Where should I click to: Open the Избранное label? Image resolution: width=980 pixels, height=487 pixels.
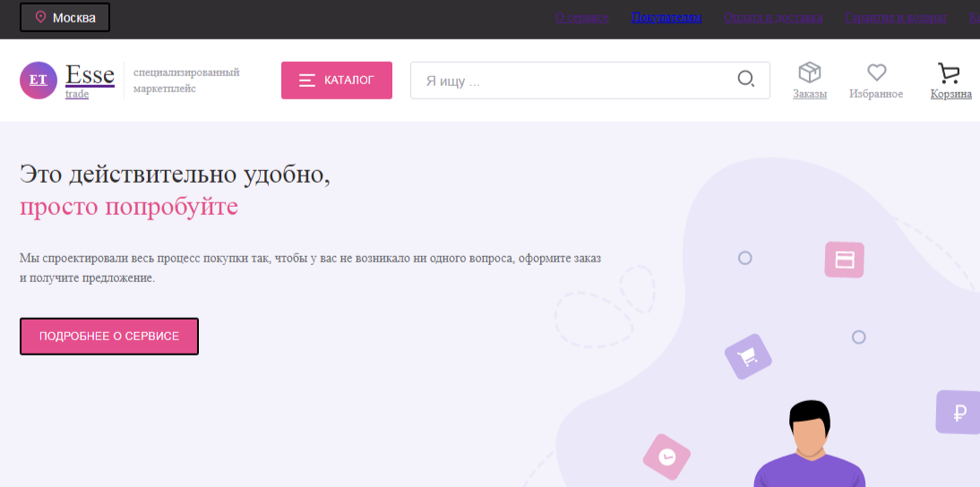click(876, 94)
